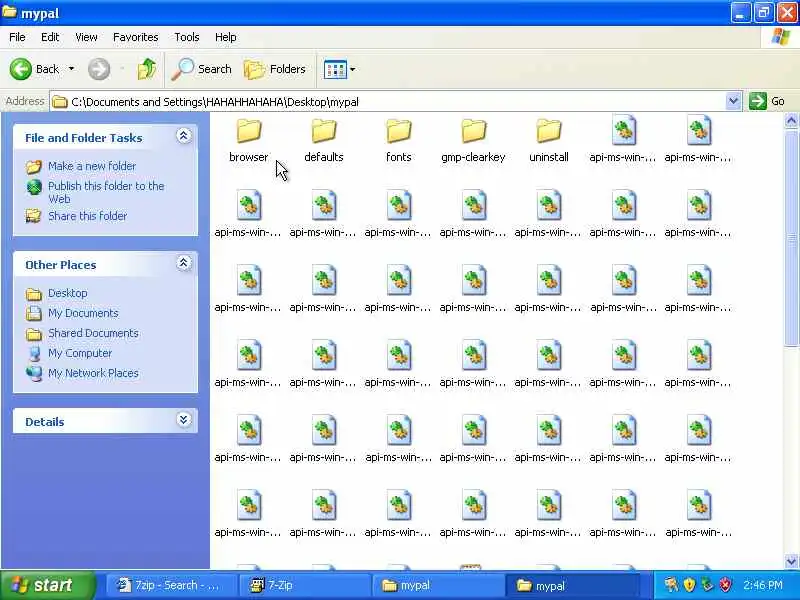Click the yellow shield updates tray icon
The image size is (800, 600).
click(x=689, y=584)
